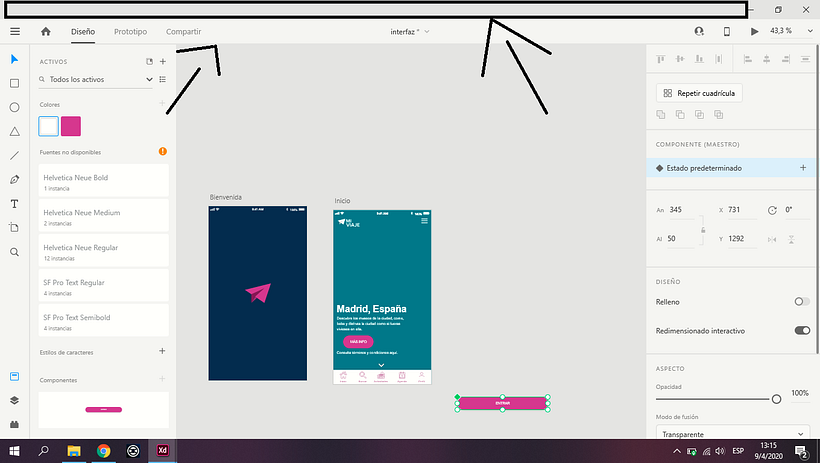Align selection to top edge
This screenshot has width=820, height=463.
(x=660, y=59)
